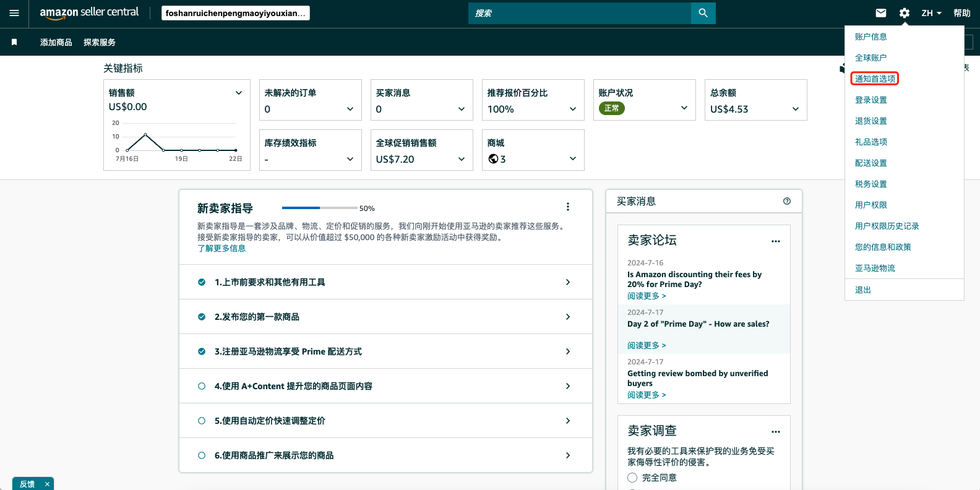Click the 了解更多信息 link

[x=221, y=248]
